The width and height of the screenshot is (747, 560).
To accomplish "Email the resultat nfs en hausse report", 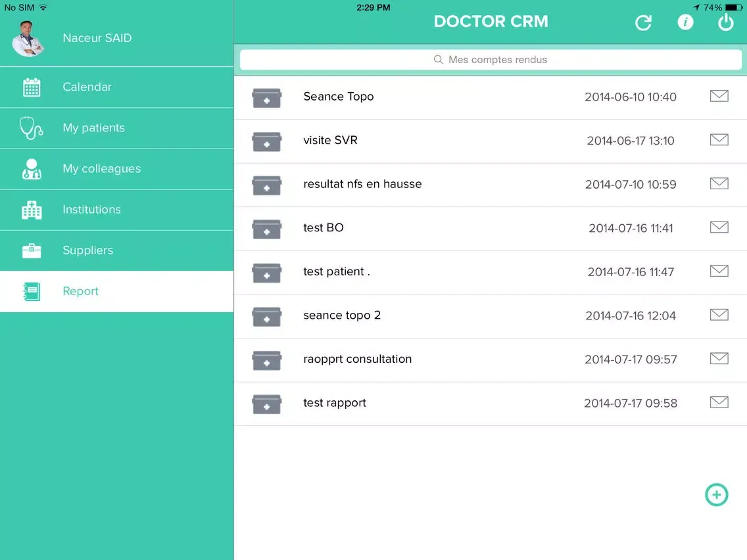I will (x=719, y=183).
